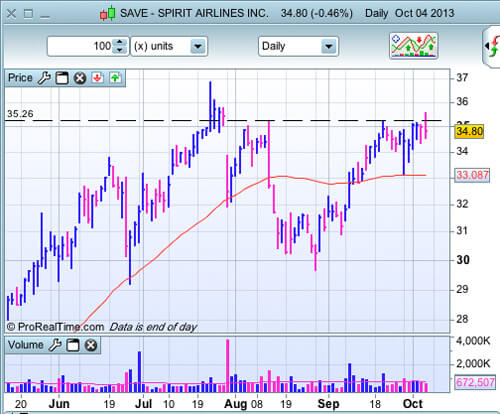Viewport: 500px width, 414px height.
Task: Click the candlestick icon beside SAVE title
Action: point(108,13)
